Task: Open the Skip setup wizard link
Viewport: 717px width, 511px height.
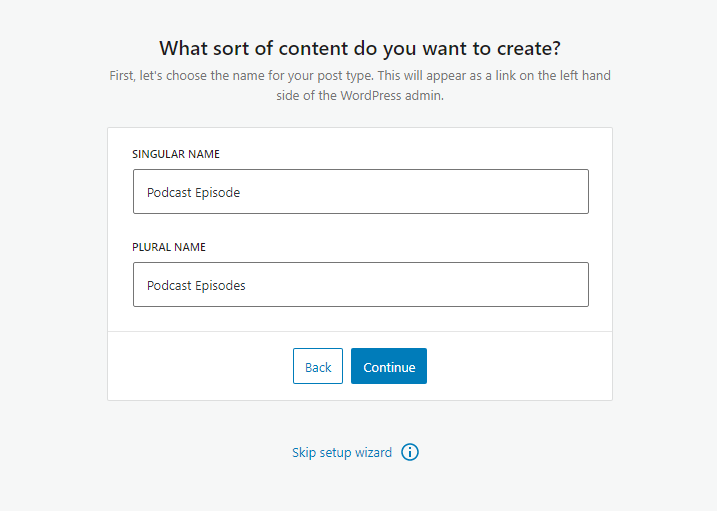Action: pos(342,453)
